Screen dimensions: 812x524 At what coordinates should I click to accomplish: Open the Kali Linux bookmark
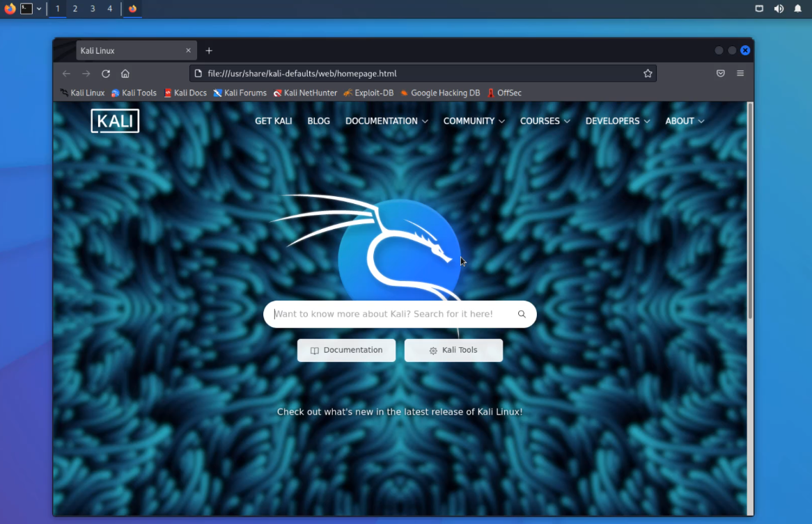click(x=82, y=93)
